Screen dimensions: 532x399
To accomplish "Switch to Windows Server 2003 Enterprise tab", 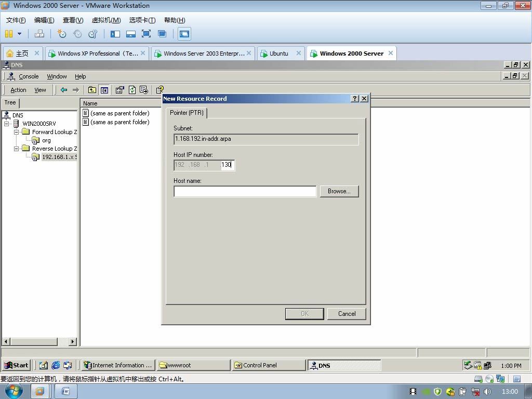I will [x=203, y=54].
